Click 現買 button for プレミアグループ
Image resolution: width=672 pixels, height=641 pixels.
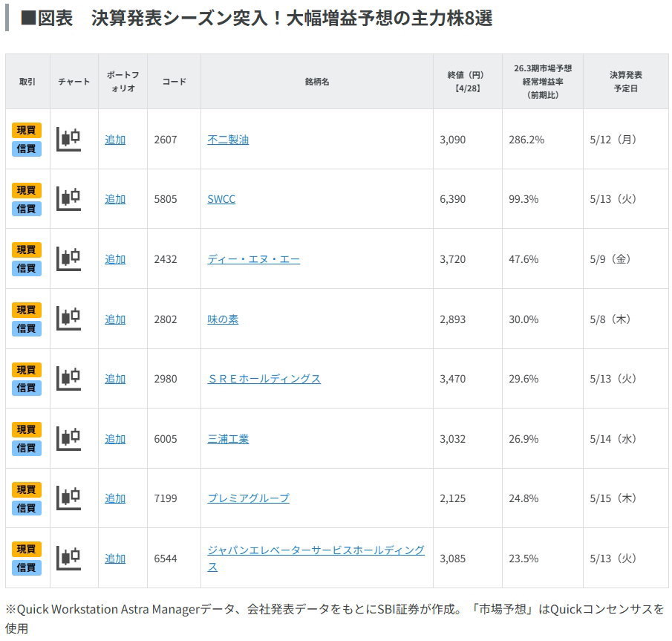point(27,489)
